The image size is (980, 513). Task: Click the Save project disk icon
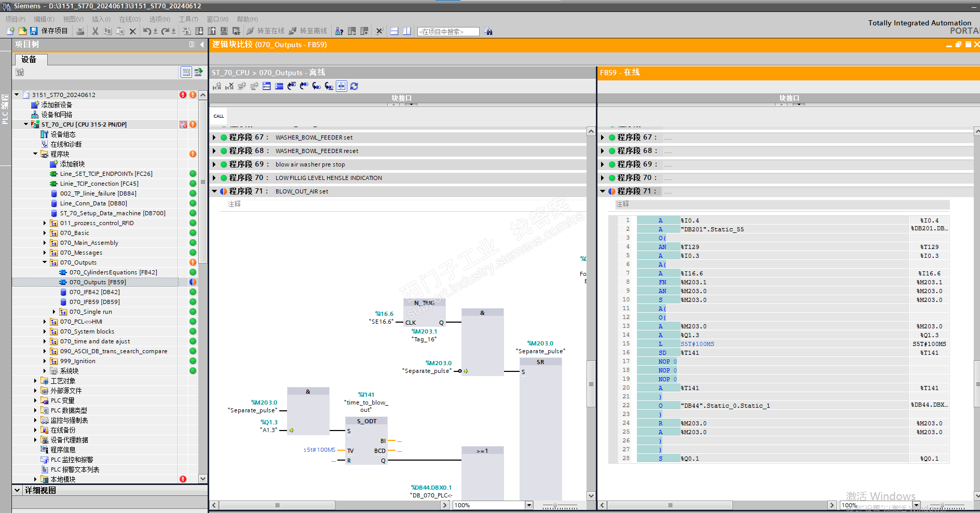point(34,31)
